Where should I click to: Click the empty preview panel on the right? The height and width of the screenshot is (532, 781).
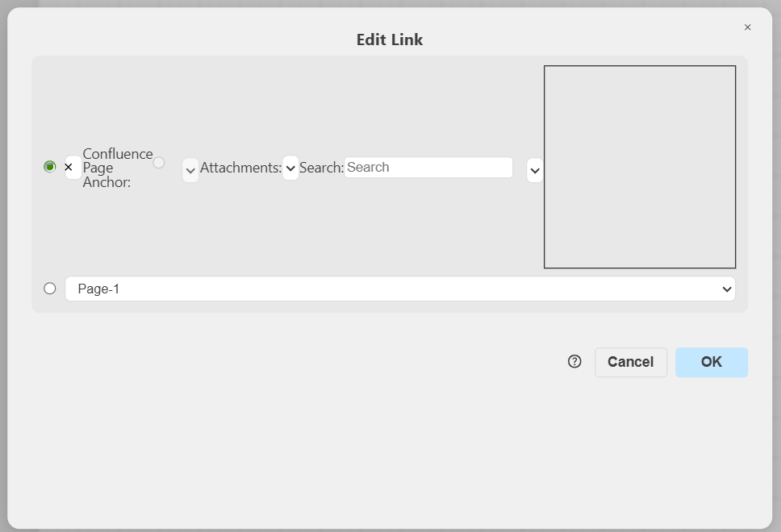click(640, 166)
